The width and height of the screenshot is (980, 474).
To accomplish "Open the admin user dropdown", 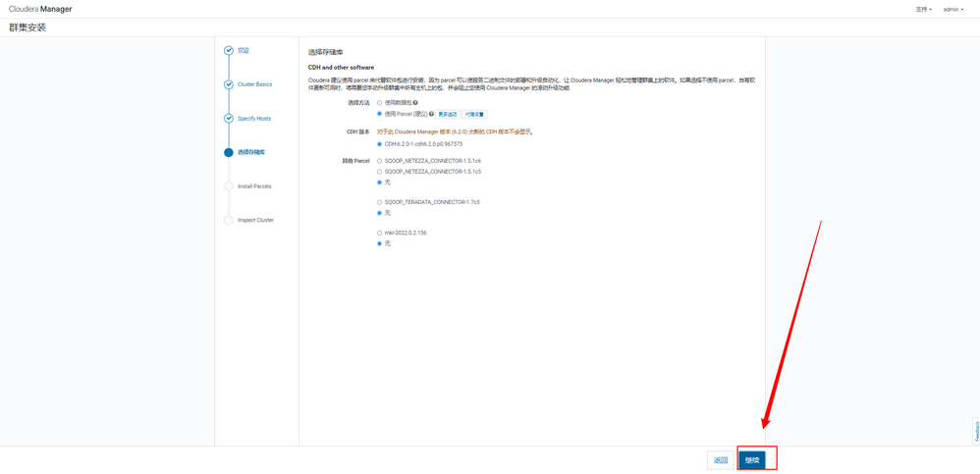I will 953,10.
